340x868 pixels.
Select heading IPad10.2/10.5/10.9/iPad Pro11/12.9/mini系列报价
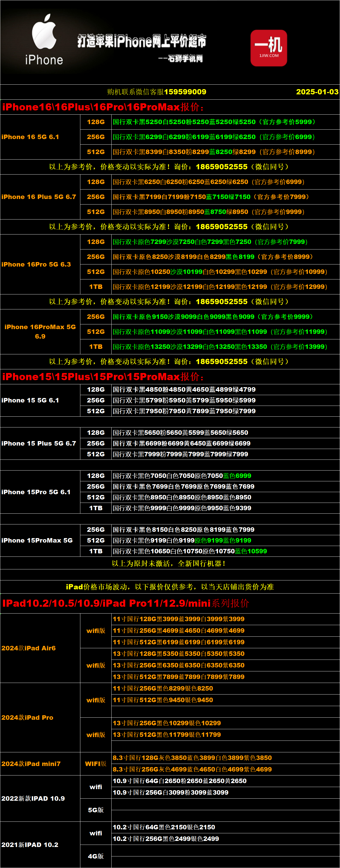(x=125, y=603)
